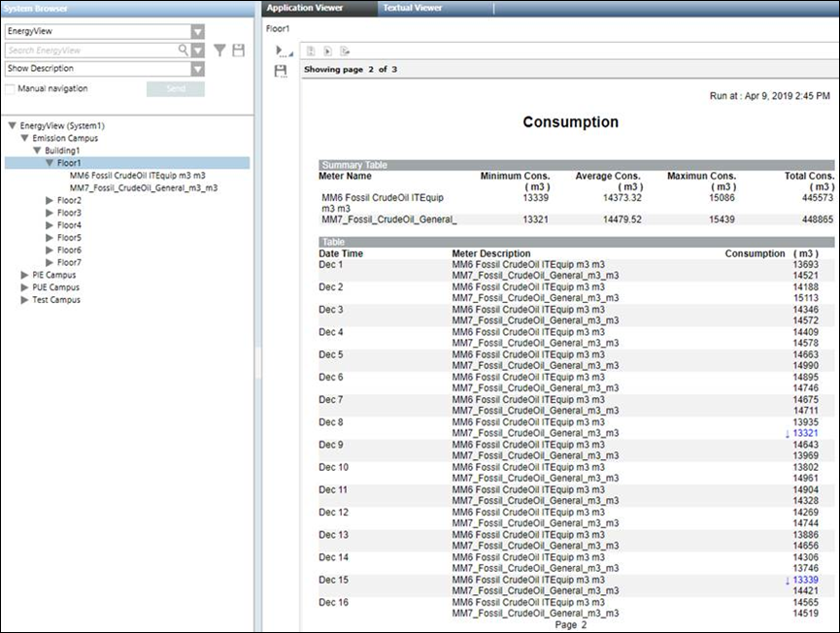The width and height of the screenshot is (840, 633).
Task: Click the middle page icon in report toolbar
Action: (x=327, y=50)
